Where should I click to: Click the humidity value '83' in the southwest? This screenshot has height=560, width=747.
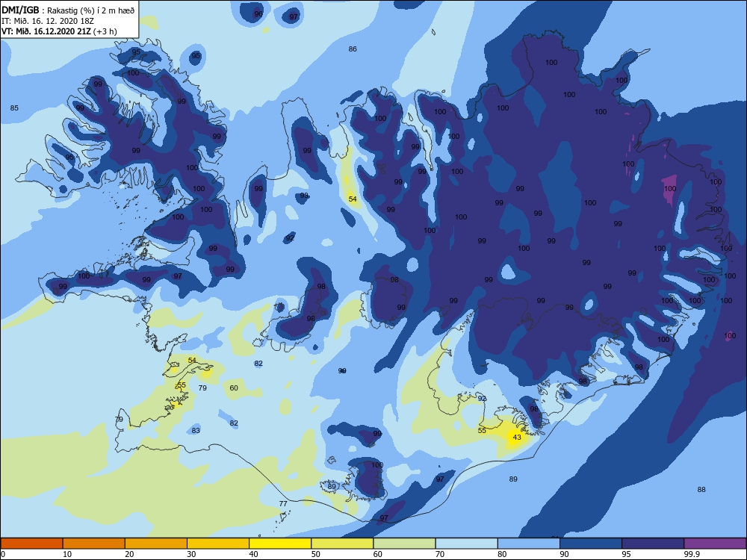point(196,430)
